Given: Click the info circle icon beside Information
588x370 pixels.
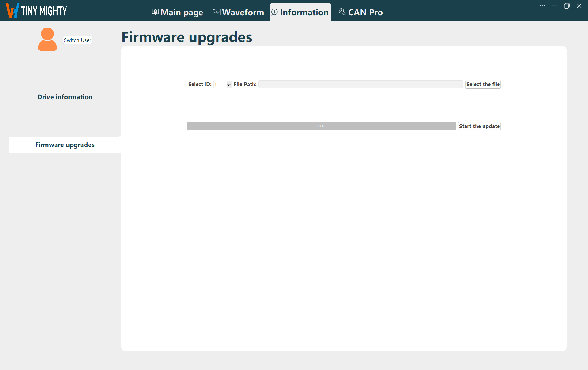Looking at the screenshot, I should [x=274, y=12].
